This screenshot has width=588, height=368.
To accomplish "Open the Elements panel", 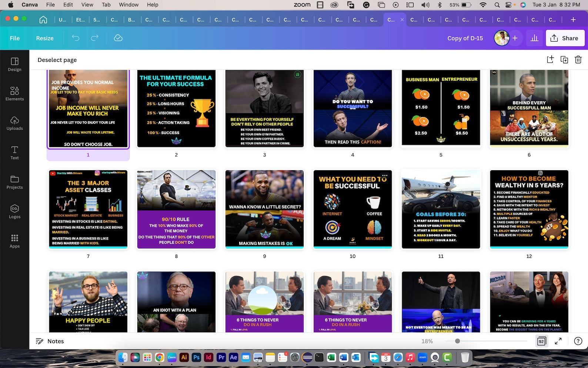I will coord(14,94).
